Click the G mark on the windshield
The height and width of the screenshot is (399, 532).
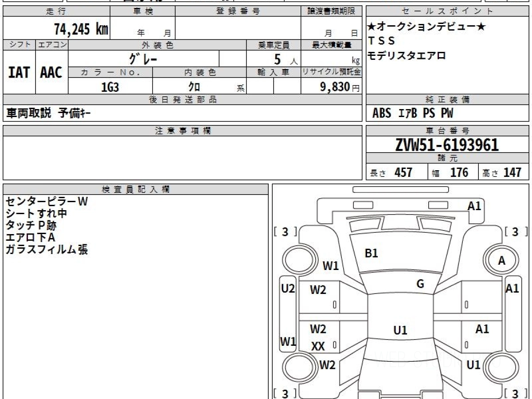coord(420,284)
